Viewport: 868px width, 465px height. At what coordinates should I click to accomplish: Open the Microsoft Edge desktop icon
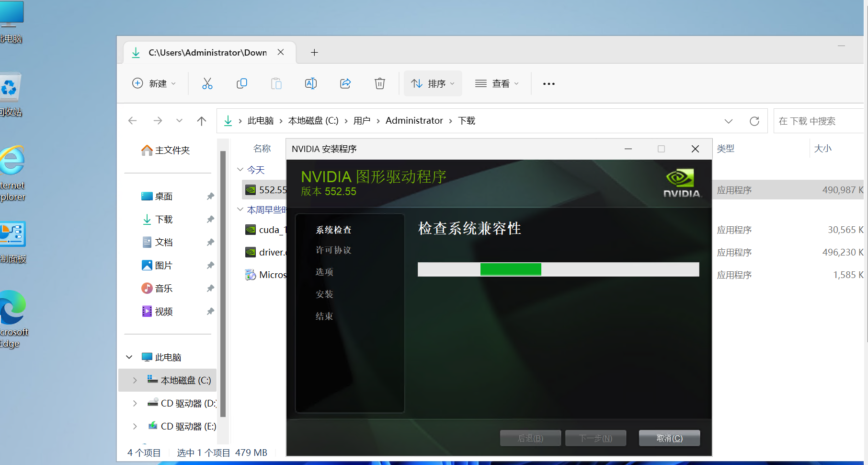coord(13,319)
